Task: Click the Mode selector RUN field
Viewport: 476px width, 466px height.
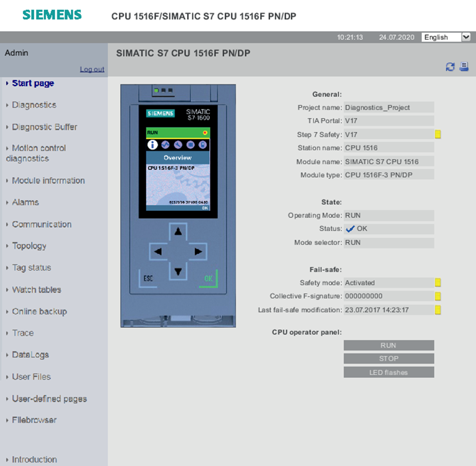Action: click(x=389, y=243)
